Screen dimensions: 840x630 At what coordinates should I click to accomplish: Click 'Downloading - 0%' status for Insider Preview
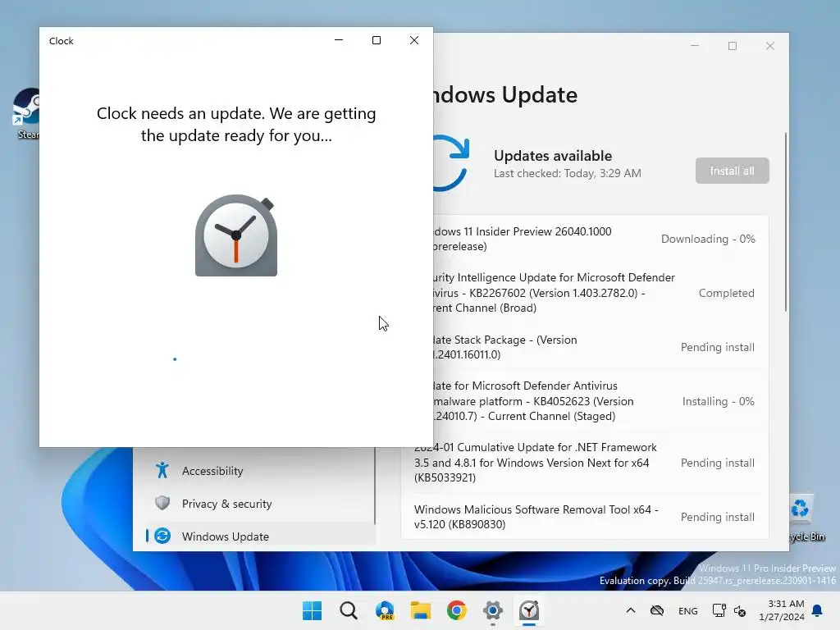[708, 239]
